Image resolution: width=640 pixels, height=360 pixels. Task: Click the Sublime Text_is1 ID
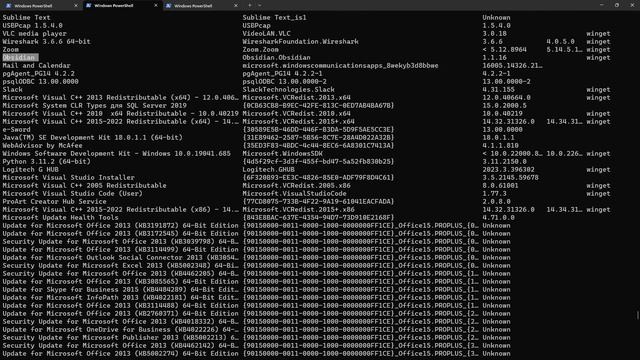(274, 18)
